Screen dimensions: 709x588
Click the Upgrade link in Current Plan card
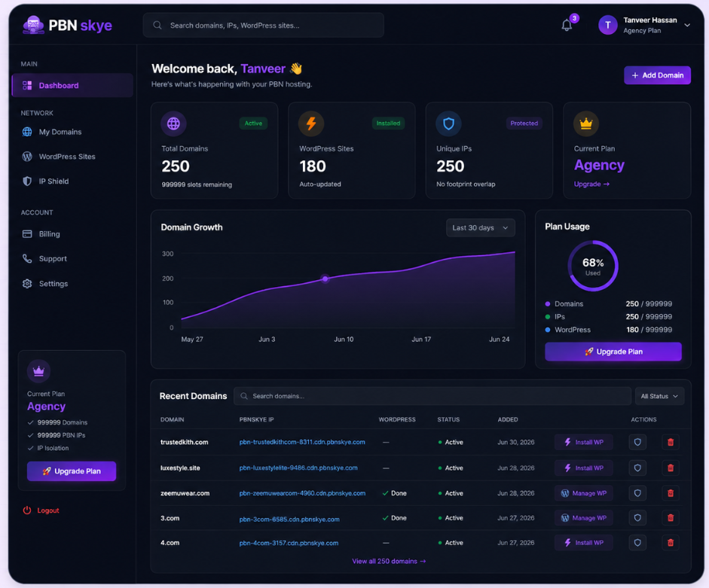(x=591, y=184)
